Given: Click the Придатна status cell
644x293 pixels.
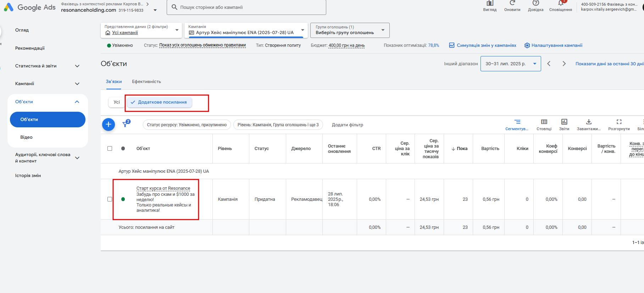Looking at the screenshot, I should pyautogui.click(x=265, y=199).
